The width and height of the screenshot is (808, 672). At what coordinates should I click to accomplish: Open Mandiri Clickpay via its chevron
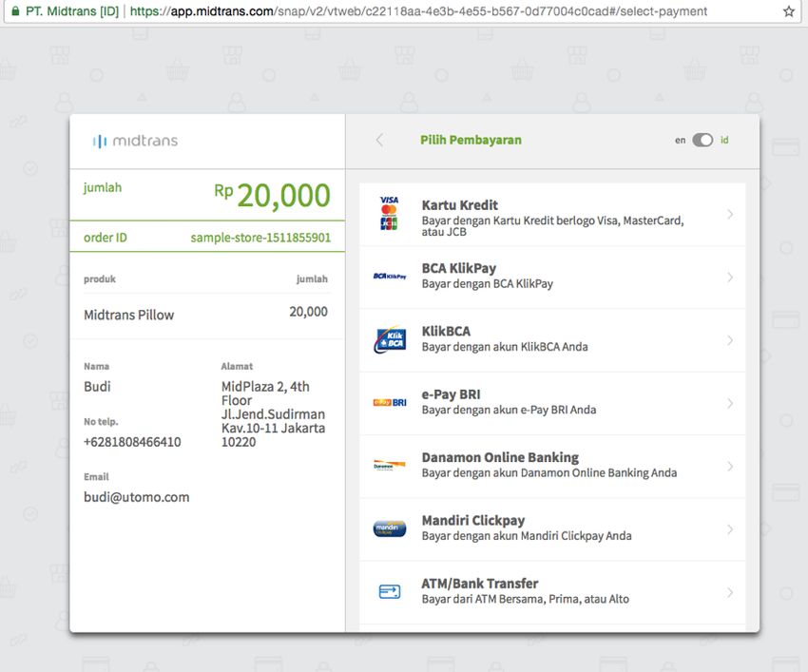pos(730,529)
